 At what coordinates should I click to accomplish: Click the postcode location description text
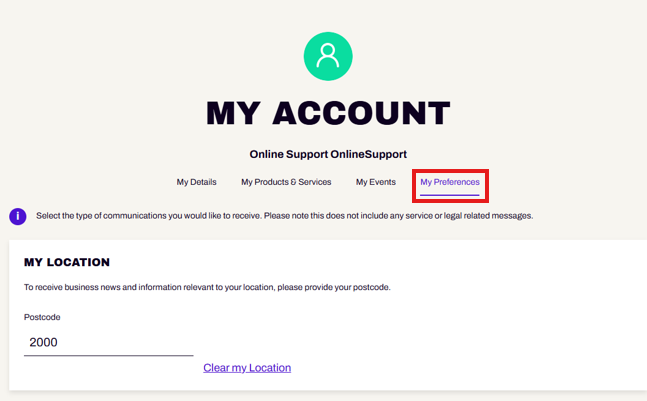pyautogui.click(x=207, y=287)
